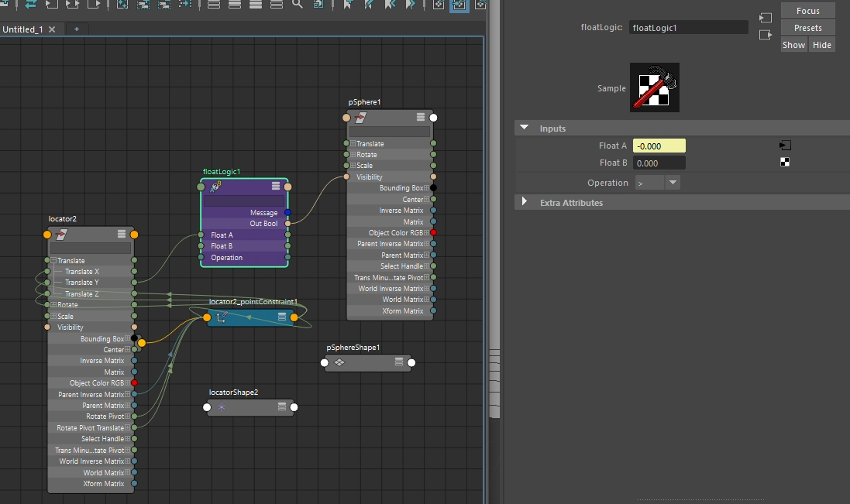Click the pSphere1 transform node icon
Image resolution: width=850 pixels, height=504 pixels.
tap(360, 118)
